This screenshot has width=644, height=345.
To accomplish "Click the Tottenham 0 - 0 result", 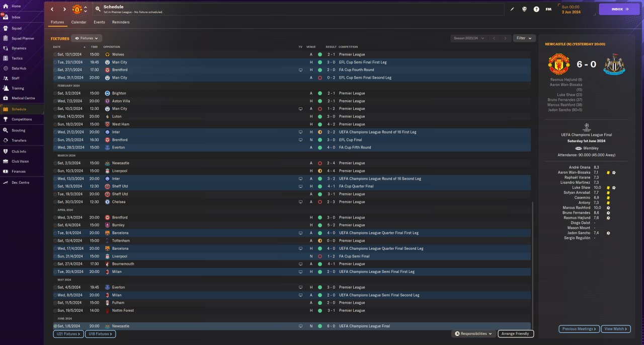I will pos(331,241).
